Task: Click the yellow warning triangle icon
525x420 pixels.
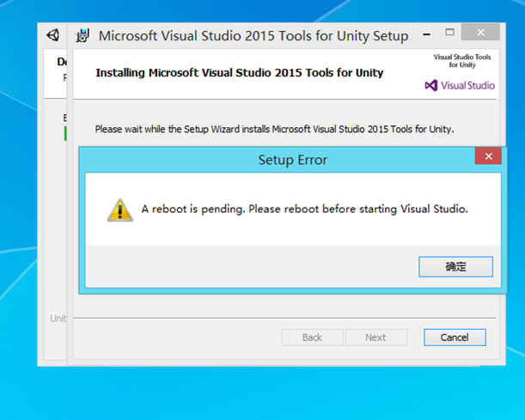Action: [x=119, y=210]
